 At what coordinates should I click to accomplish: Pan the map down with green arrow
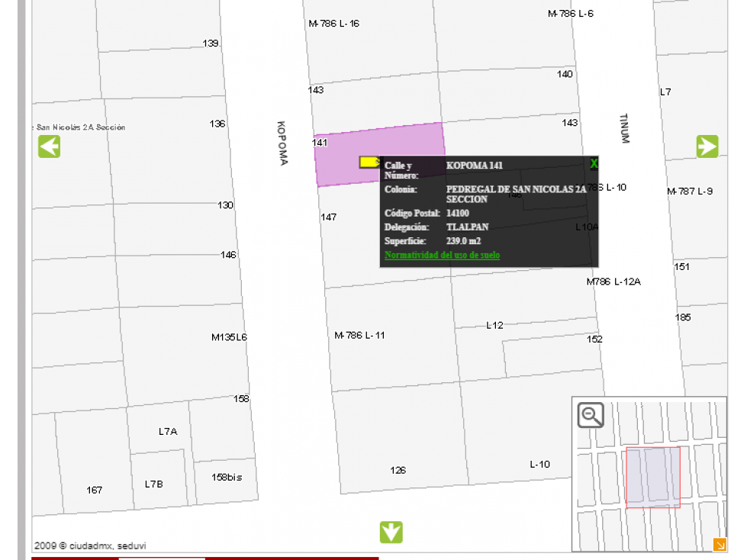[391, 532]
